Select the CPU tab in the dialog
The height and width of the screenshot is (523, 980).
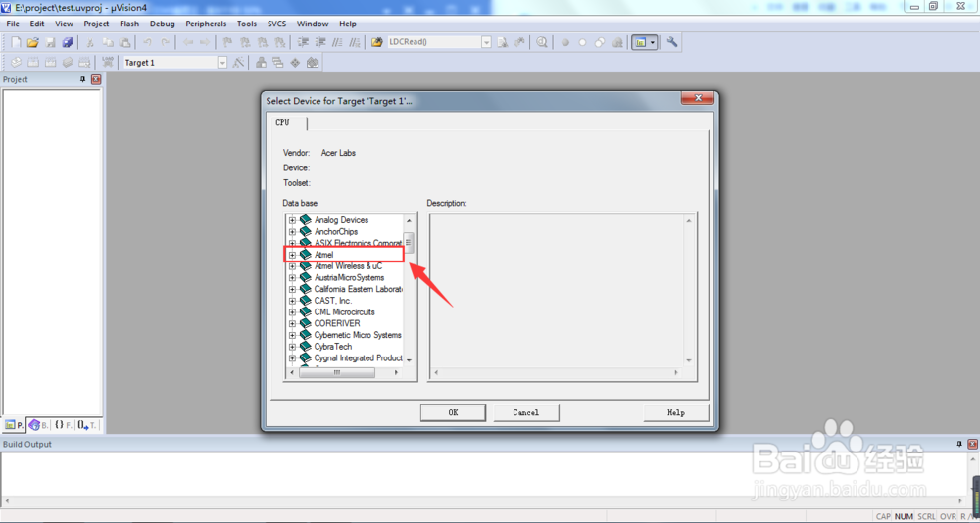coord(283,123)
